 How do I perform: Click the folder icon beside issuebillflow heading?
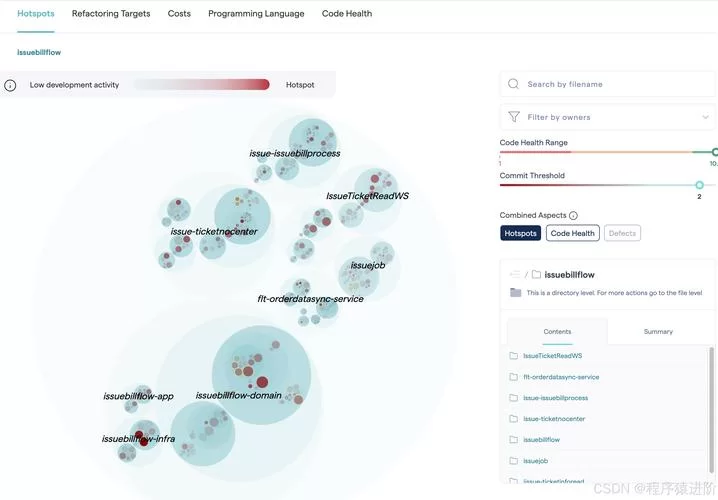pos(536,274)
